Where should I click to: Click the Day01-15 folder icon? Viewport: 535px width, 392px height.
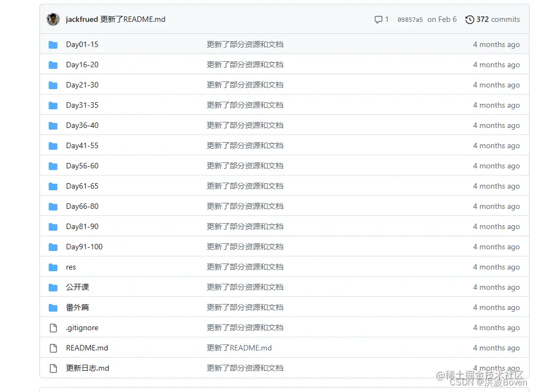(53, 45)
